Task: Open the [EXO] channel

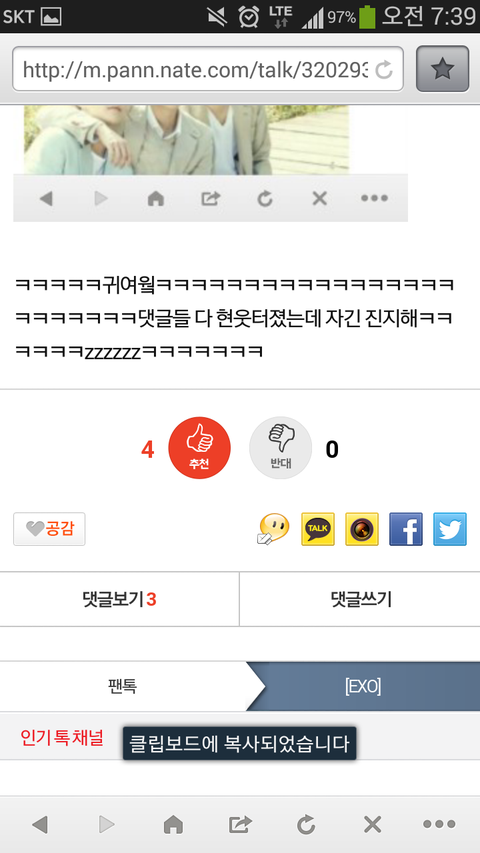Action: point(363,687)
